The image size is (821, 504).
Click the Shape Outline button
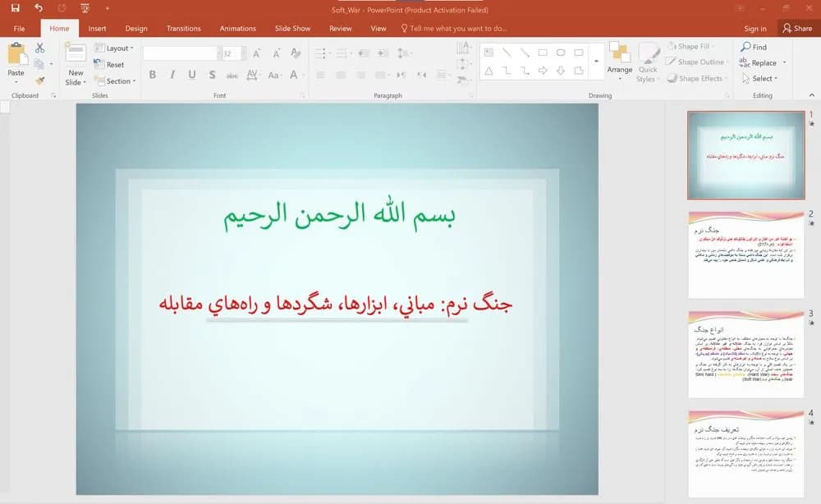tap(697, 62)
